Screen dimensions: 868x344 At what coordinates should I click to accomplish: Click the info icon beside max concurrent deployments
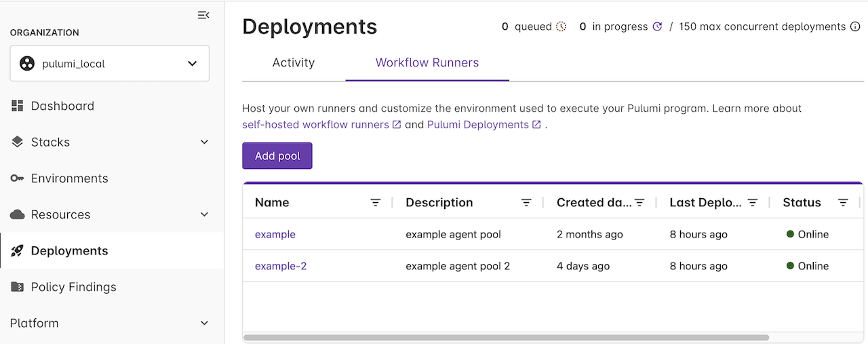856,27
